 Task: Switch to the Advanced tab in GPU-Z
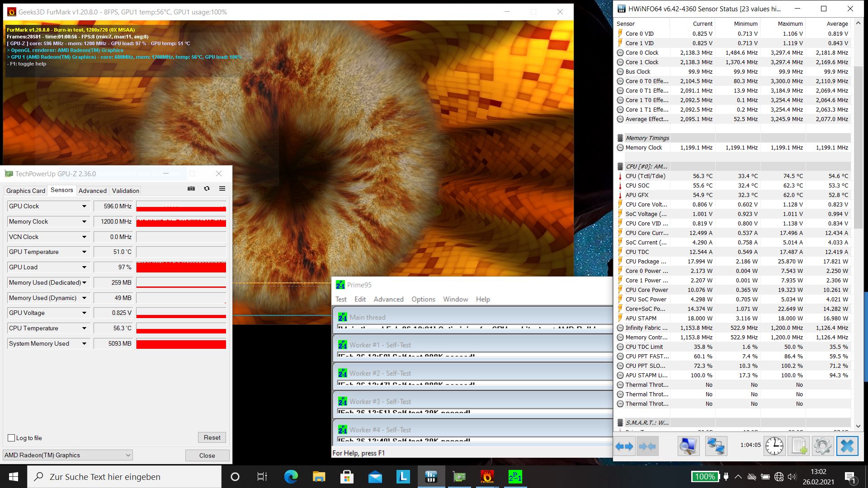[x=92, y=191]
